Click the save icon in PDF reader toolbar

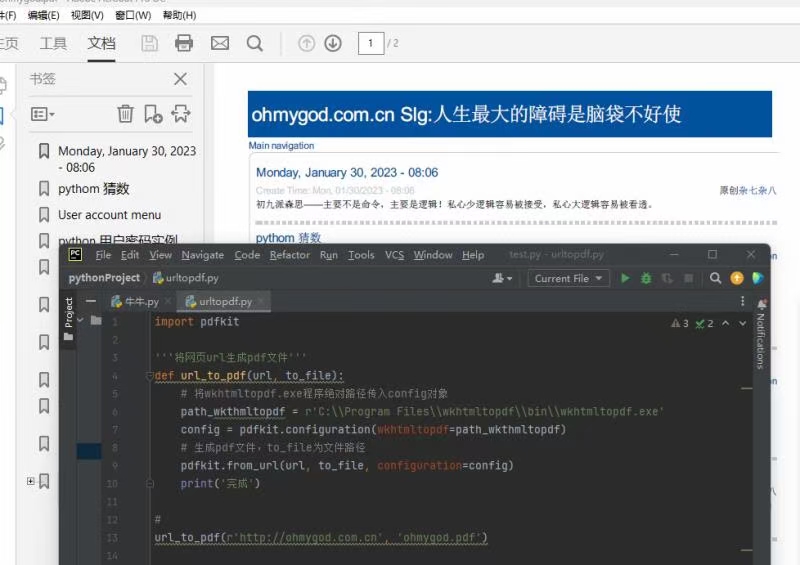click(x=149, y=43)
